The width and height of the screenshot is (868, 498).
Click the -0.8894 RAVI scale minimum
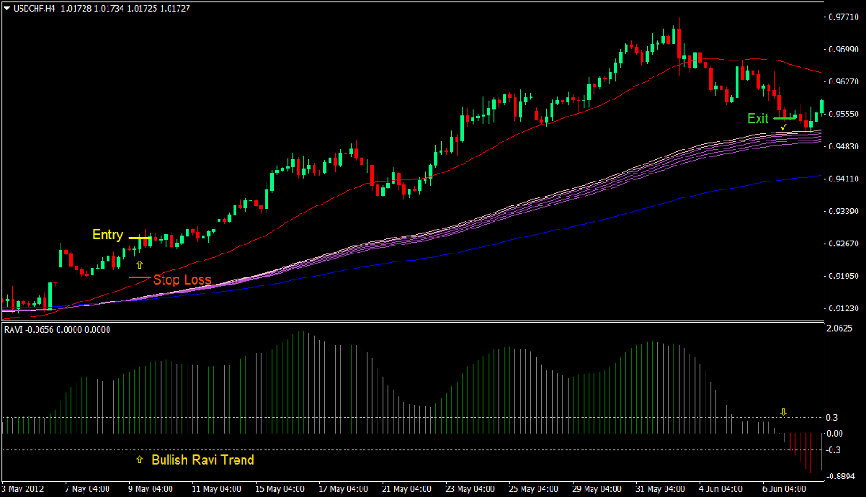point(840,477)
